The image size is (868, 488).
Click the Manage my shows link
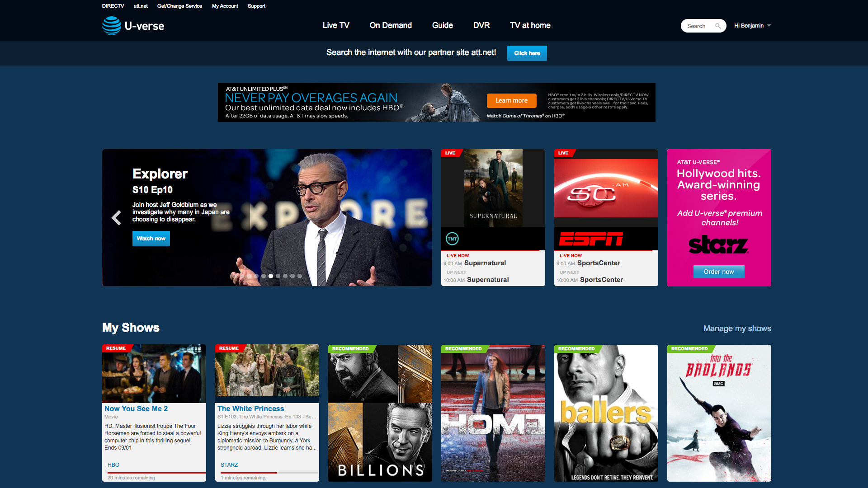tap(737, 328)
